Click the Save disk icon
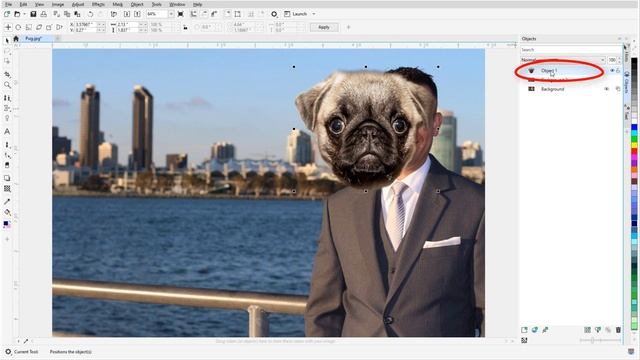 click(33, 14)
